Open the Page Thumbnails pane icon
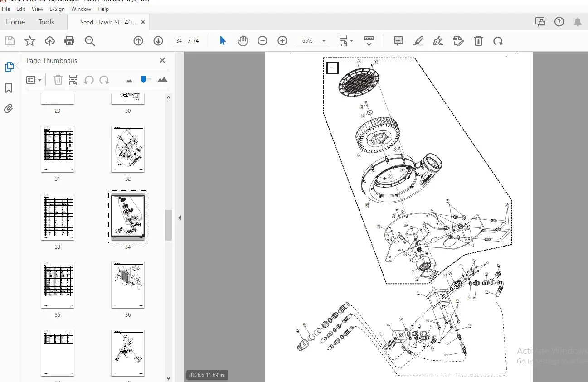Screen dimensions: 588x382 [9, 67]
